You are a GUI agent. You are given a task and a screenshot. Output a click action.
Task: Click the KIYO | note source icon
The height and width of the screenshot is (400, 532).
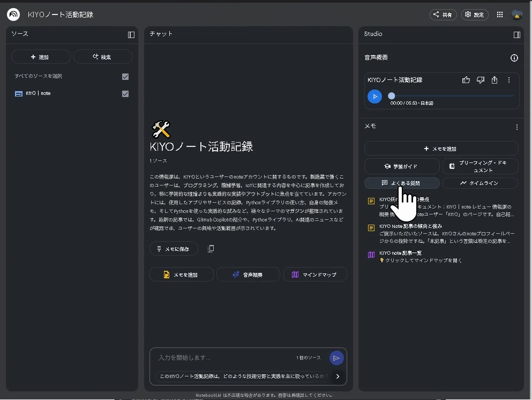pyautogui.click(x=19, y=94)
